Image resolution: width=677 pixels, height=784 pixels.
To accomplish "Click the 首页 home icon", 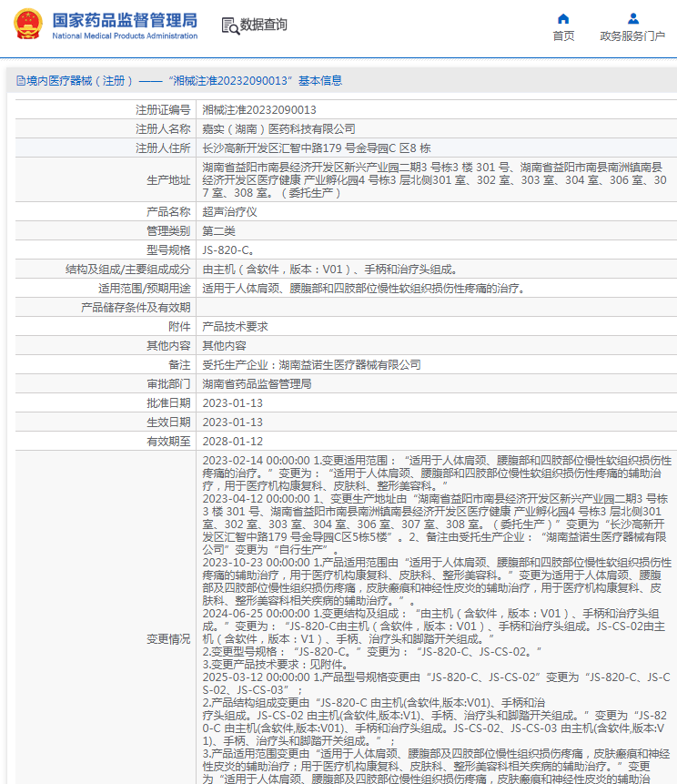I will (563, 19).
